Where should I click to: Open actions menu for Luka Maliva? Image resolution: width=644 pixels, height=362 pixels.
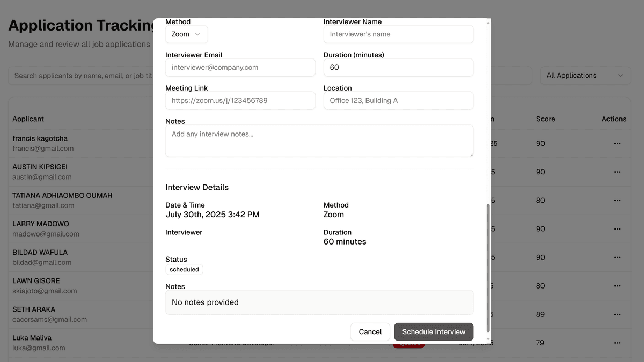pos(617,343)
